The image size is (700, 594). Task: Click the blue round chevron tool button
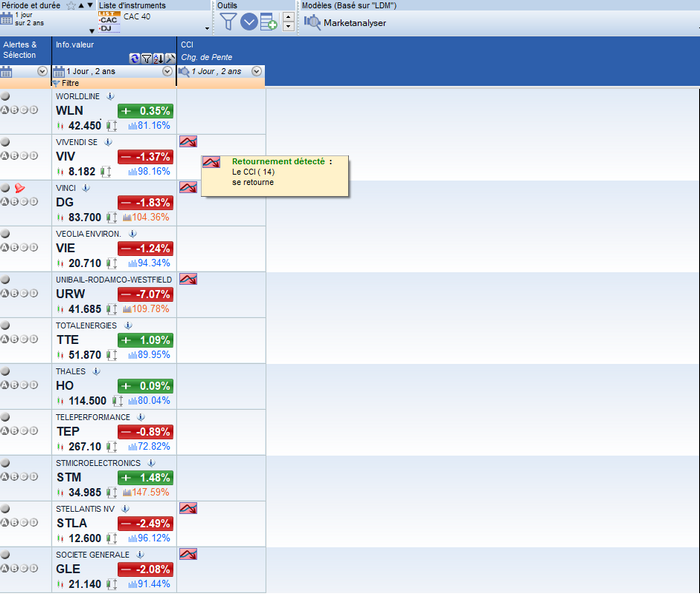[249, 21]
